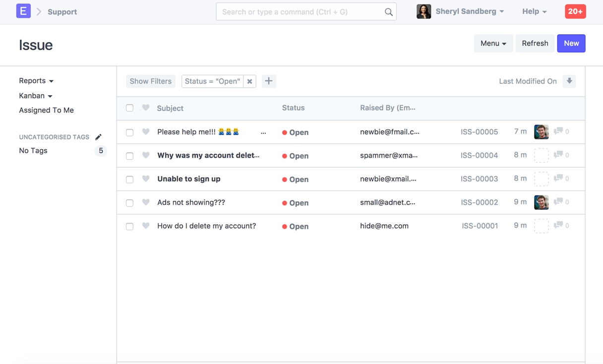This screenshot has height=364, width=603.
Task: Click the search or command input field
Action: click(x=301, y=12)
